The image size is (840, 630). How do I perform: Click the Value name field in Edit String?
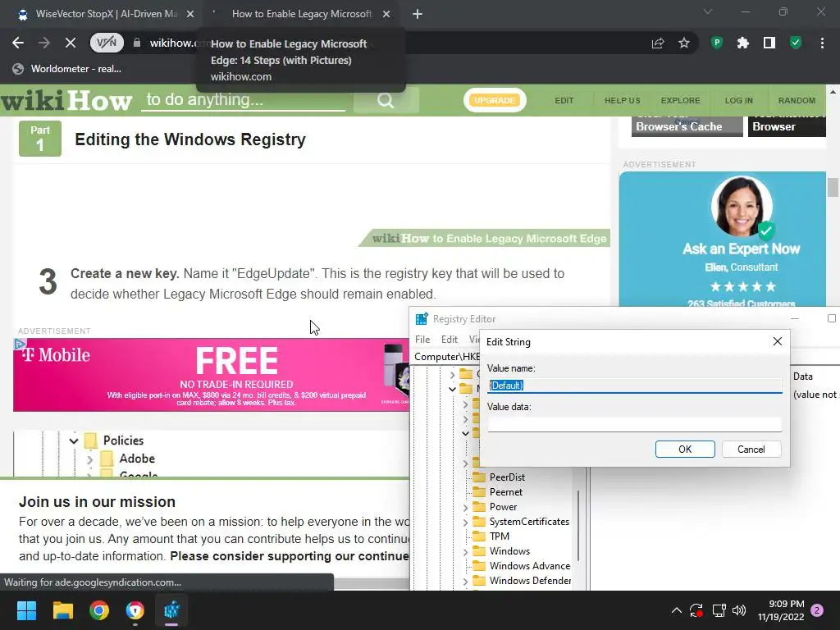click(x=634, y=386)
